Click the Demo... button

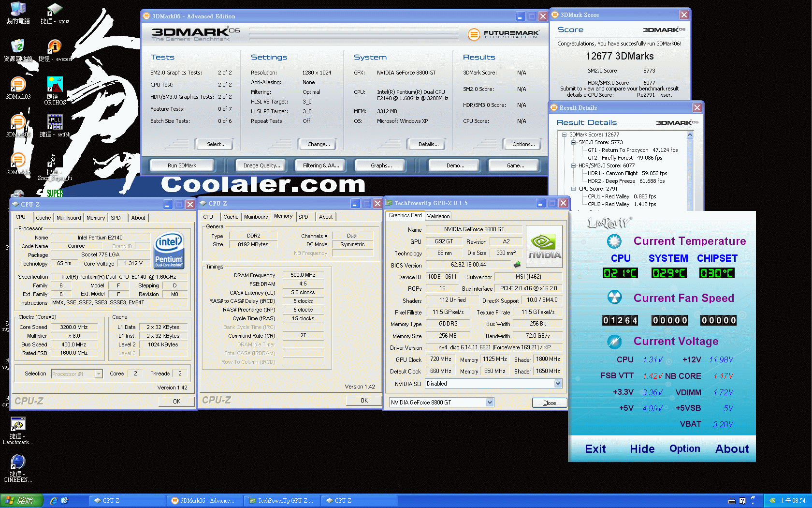coord(455,165)
